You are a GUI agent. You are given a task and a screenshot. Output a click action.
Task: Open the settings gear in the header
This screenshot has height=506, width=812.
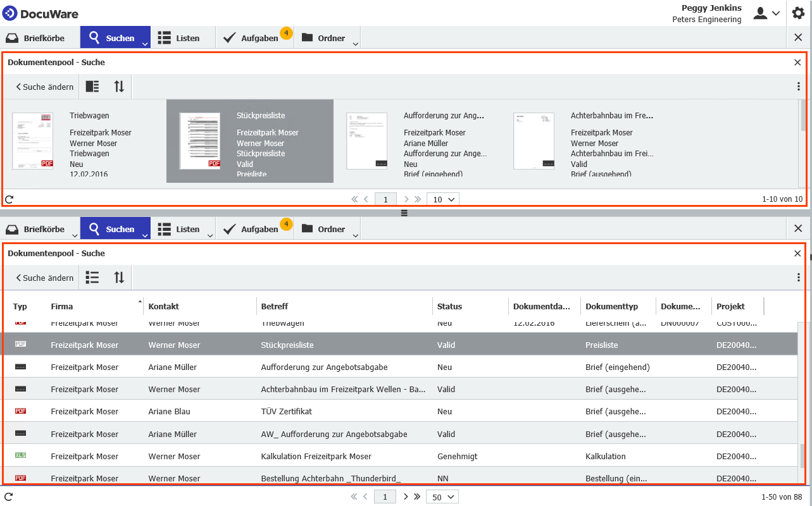(x=798, y=13)
